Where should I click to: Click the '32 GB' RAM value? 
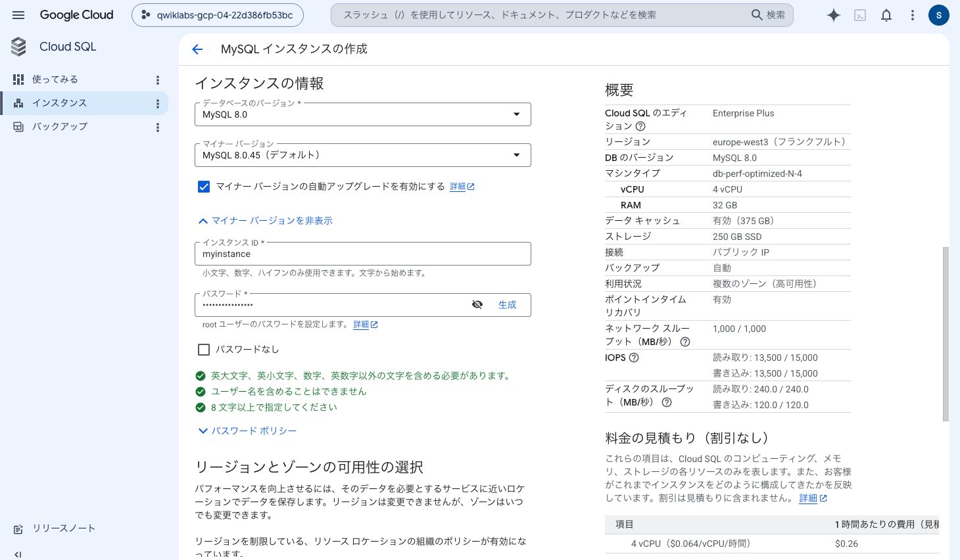point(725,205)
